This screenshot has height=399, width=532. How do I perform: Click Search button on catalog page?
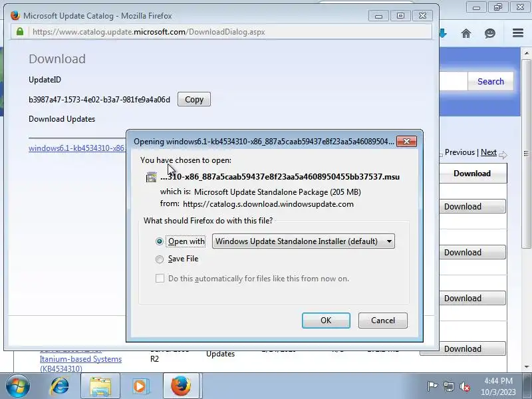[x=491, y=81]
